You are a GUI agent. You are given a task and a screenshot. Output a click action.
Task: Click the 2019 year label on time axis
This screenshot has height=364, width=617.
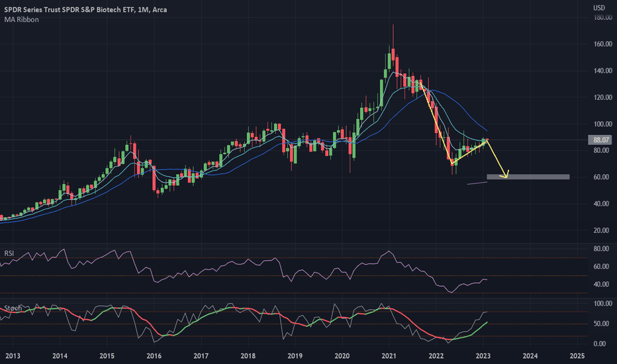point(295,356)
